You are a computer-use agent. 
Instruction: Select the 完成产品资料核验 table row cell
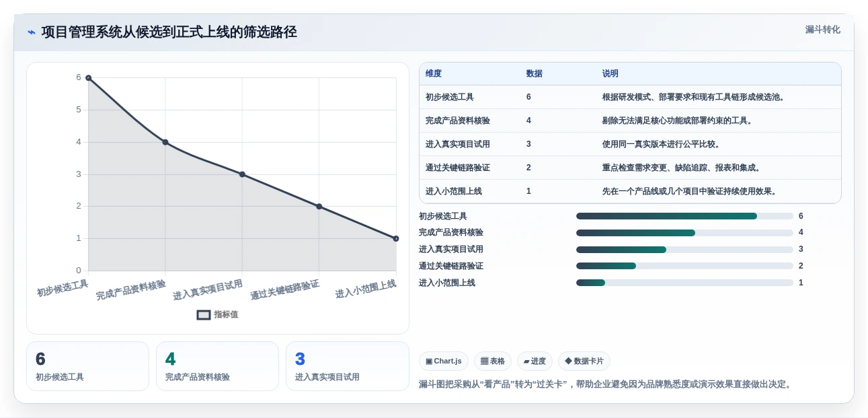(x=458, y=120)
